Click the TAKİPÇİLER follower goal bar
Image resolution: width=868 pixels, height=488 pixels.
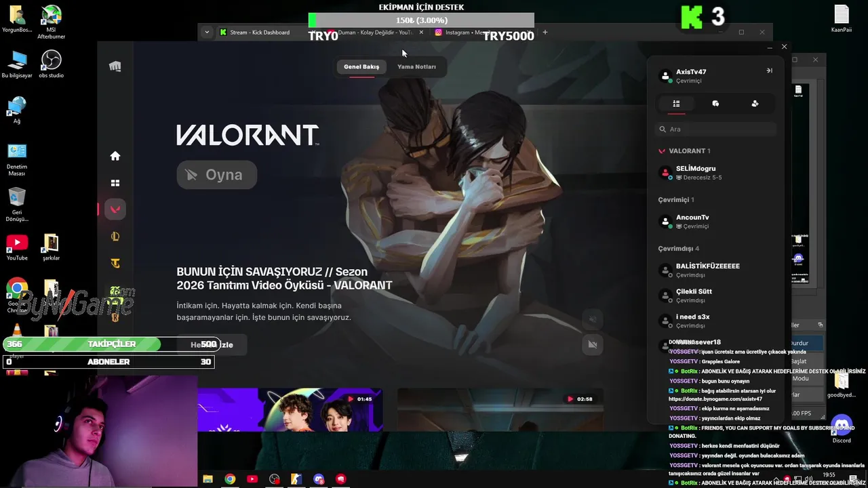pos(111,344)
